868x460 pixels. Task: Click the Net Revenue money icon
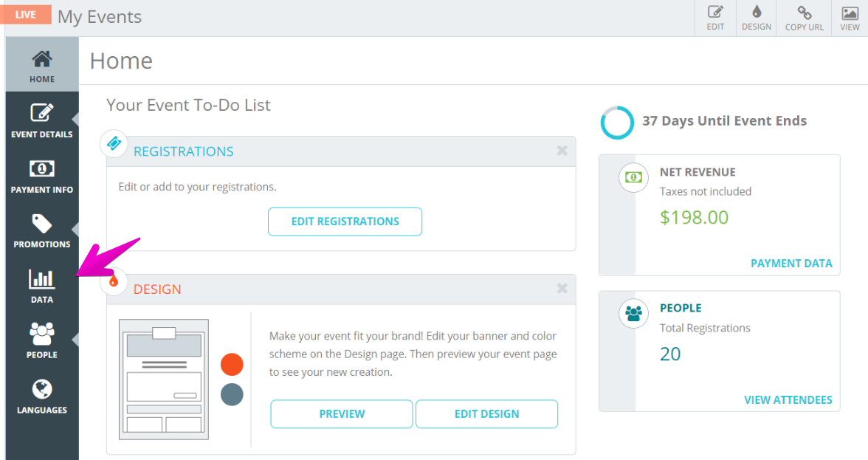click(633, 177)
